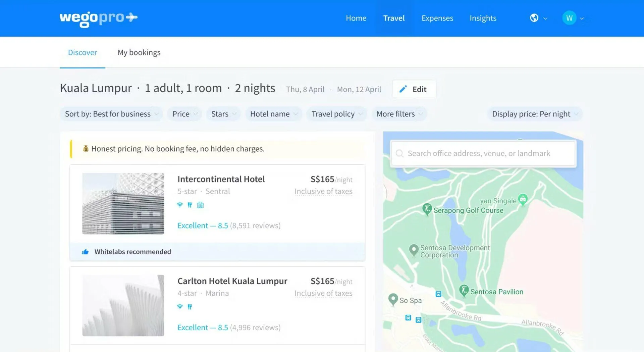This screenshot has height=352, width=644.
Task: Click the Thu, 8 April check-in date
Action: coord(305,89)
